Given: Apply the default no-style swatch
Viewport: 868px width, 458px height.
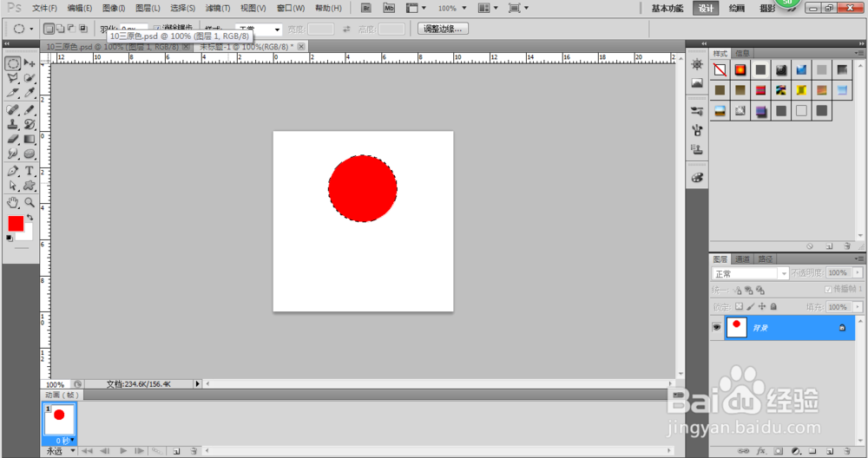Looking at the screenshot, I should (x=720, y=69).
